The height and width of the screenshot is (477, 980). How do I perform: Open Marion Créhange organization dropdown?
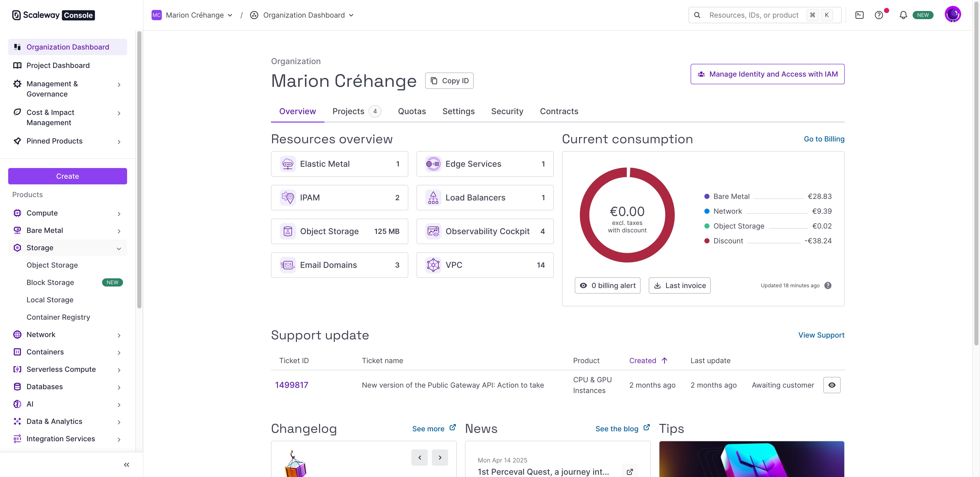(192, 15)
